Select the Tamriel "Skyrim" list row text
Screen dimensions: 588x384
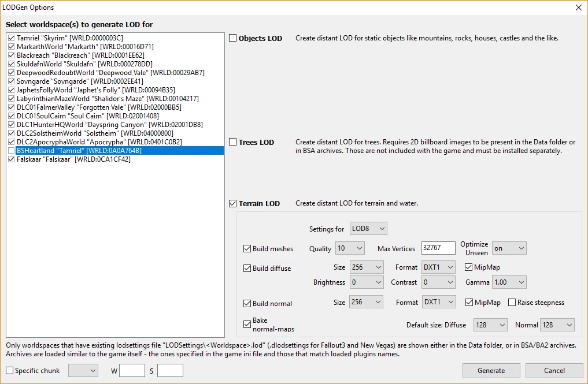(x=70, y=38)
